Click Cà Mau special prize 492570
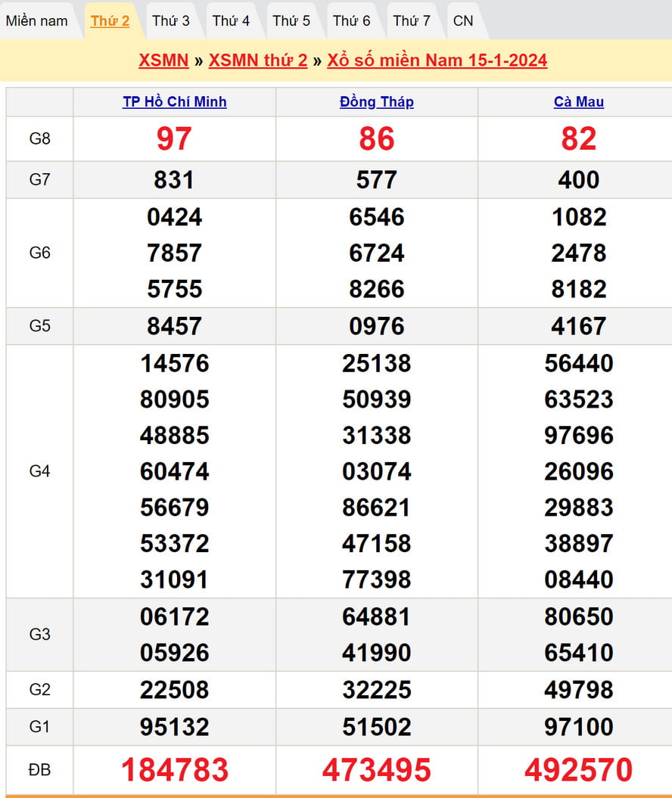 pyautogui.click(x=579, y=770)
